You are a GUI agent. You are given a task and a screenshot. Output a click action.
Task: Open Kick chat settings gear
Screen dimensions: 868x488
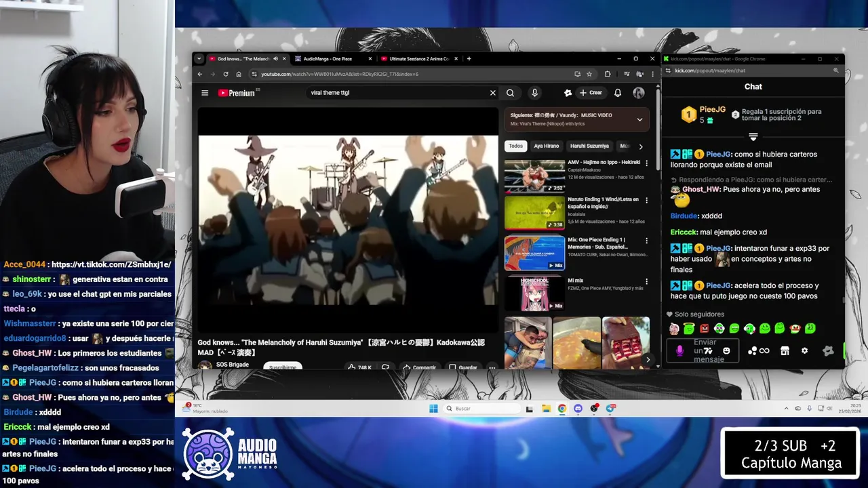(x=804, y=351)
